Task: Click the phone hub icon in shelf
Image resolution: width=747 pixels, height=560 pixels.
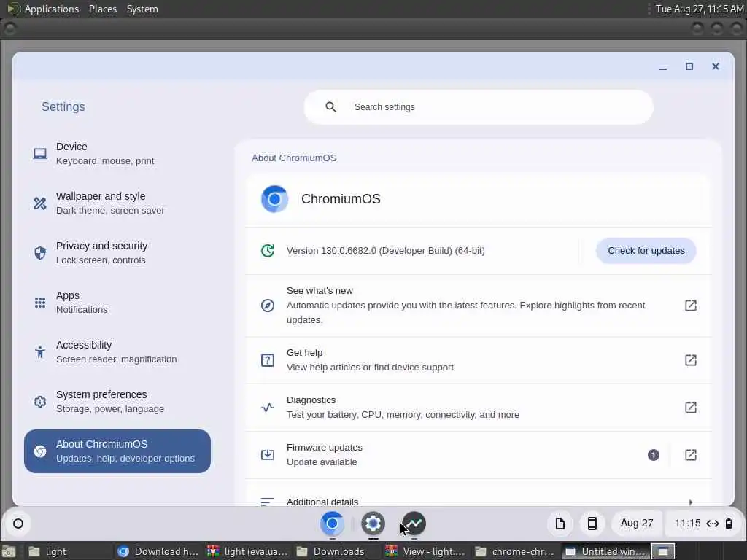Action: click(592, 524)
